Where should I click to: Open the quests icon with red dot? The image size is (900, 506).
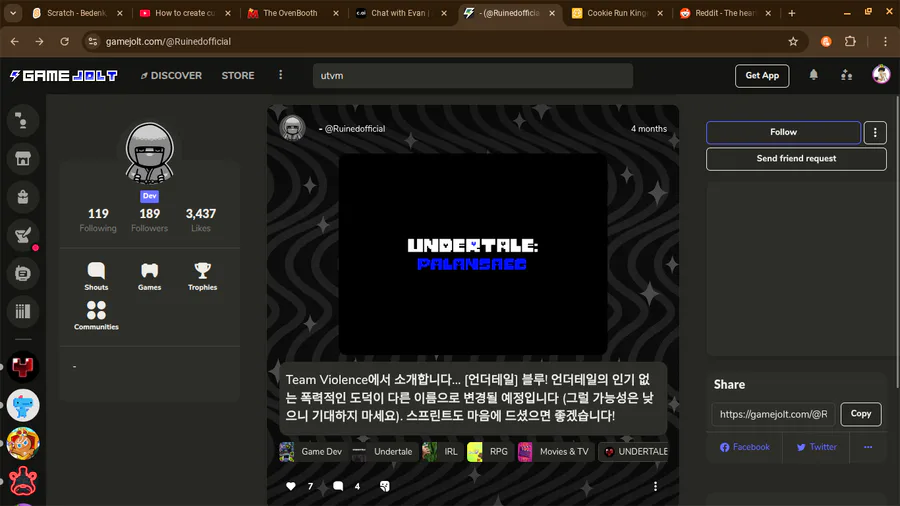23,235
